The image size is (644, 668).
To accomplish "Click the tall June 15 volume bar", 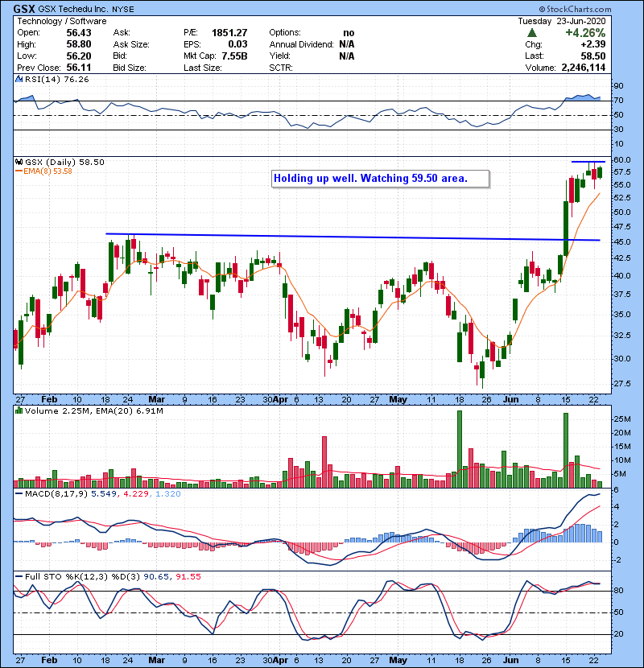I will 566,451.
